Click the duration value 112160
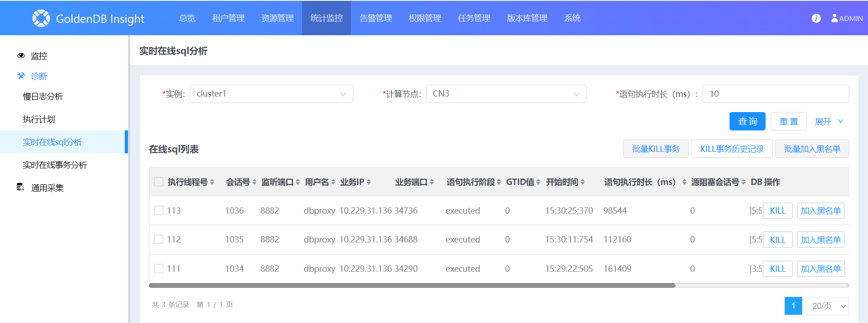This screenshot has height=323, width=868. [x=618, y=239]
